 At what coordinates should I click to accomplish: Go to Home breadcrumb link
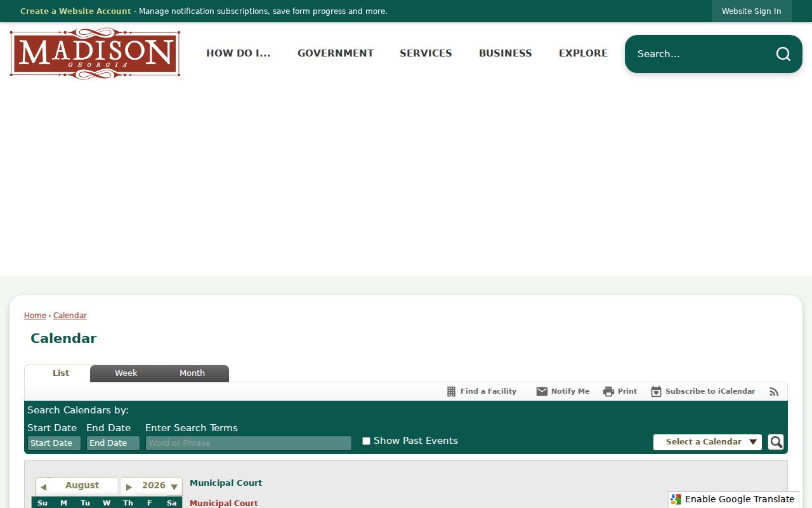[x=35, y=316]
